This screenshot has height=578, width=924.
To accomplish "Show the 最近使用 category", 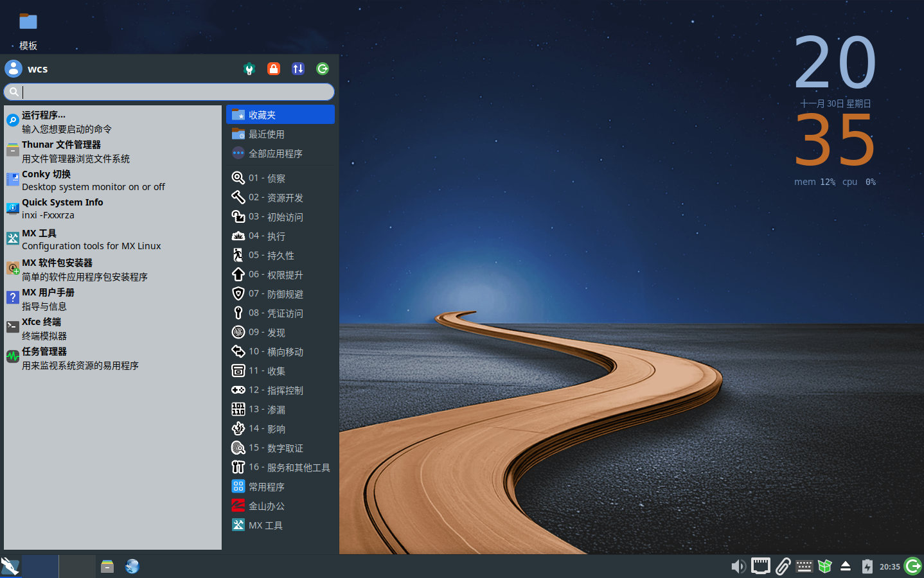I will (x=280, y=134).
